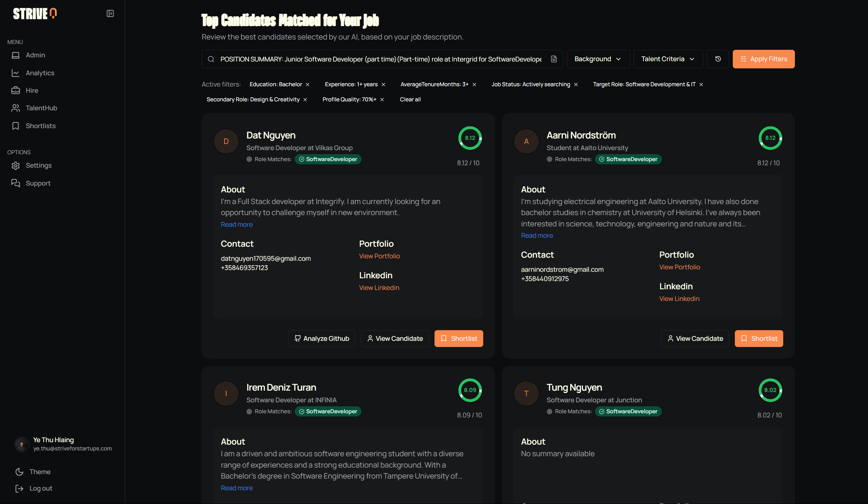868x504 pixels.
Task: Click View Candidate for Dat Nguyen
Action: tap(395, 339)
